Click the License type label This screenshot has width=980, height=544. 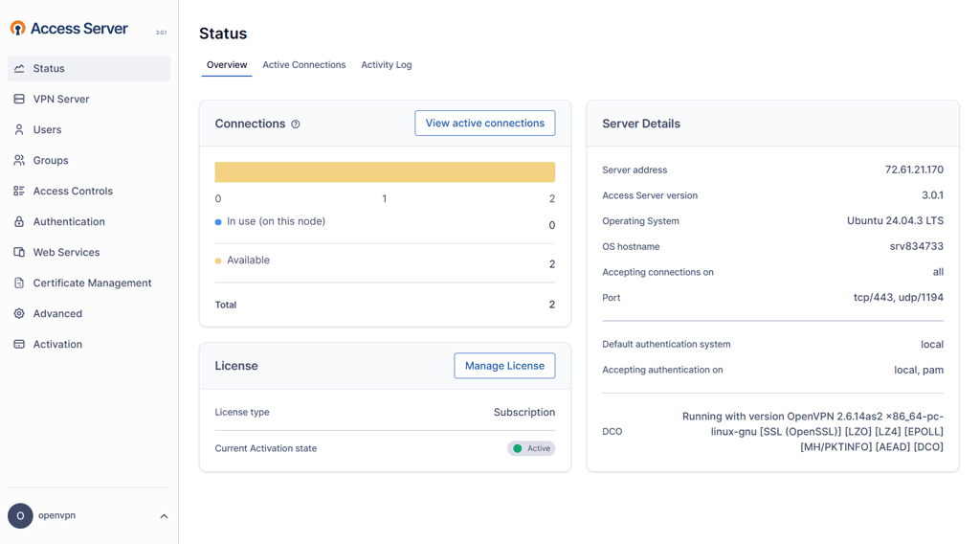[242, 412]
